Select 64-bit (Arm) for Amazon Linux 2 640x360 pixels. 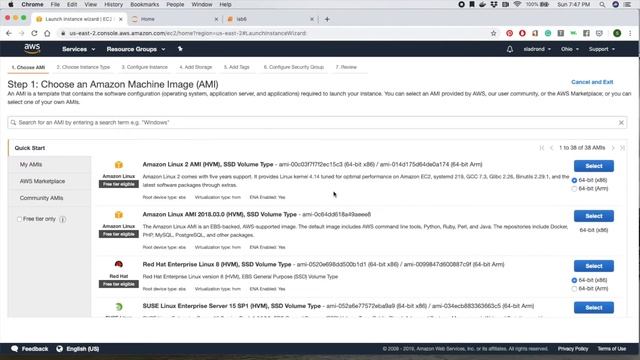click(x=574, y=189)
